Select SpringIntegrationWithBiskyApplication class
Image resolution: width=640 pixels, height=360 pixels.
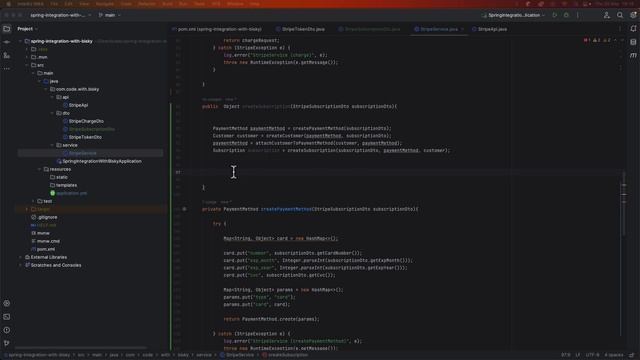click(102, 161)
